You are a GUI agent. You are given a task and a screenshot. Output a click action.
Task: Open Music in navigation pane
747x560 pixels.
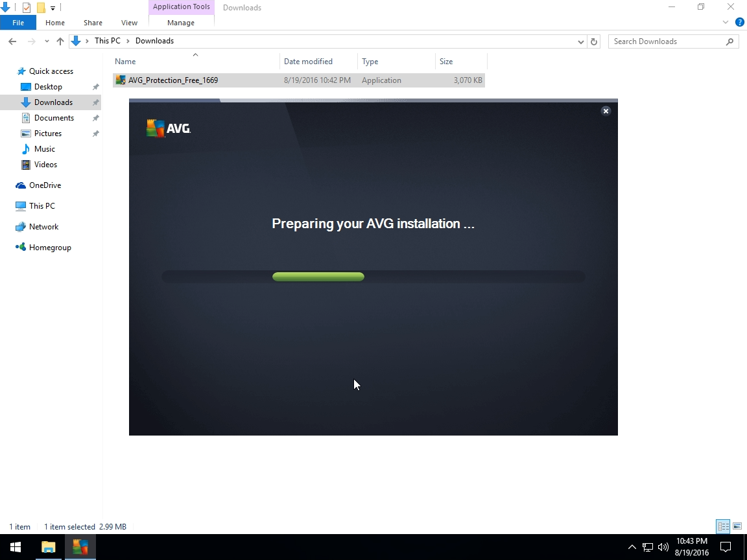click(44, 149)
